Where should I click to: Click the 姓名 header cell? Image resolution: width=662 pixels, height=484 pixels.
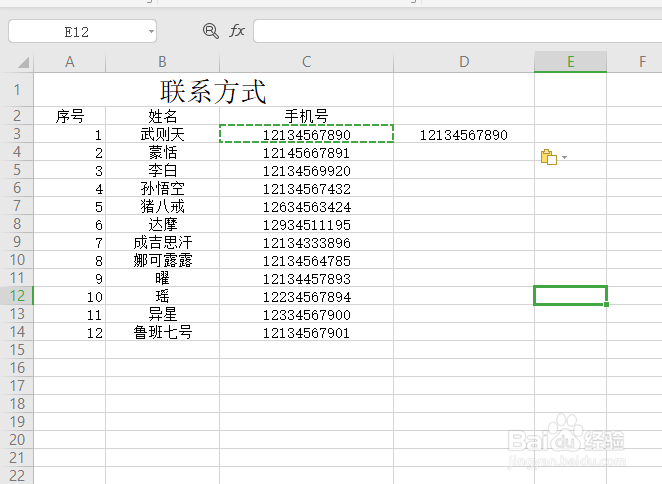coord(163,116)
